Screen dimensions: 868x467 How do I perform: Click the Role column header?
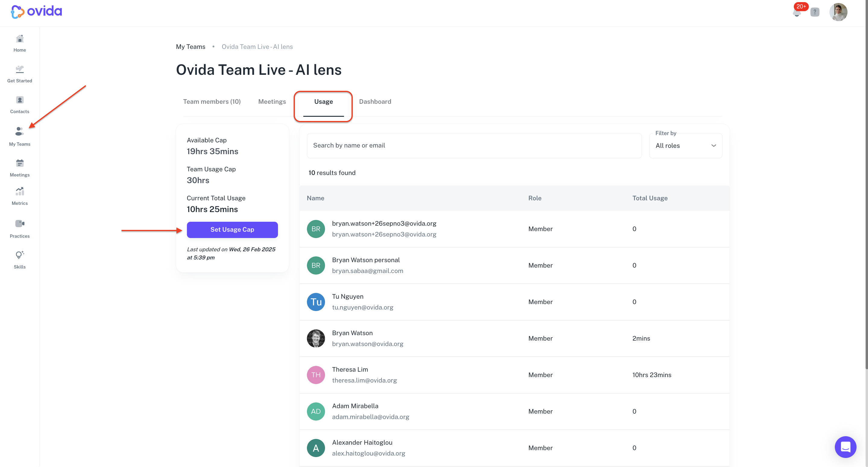tap(535, 198)
